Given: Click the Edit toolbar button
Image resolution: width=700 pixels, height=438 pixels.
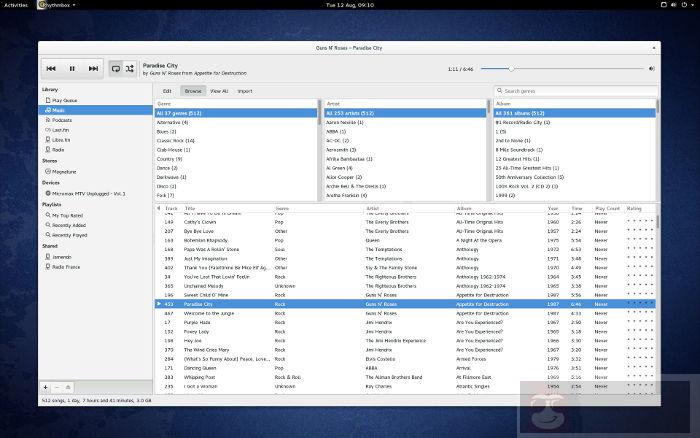Looking at the screenshot, I should point(167,91).
